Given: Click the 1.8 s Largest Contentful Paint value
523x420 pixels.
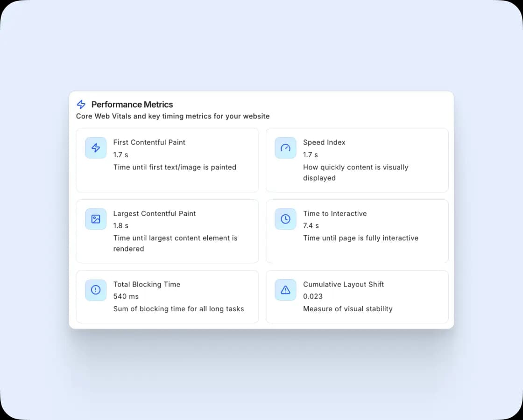Looking at the screenshot, I should click(121, 225).
